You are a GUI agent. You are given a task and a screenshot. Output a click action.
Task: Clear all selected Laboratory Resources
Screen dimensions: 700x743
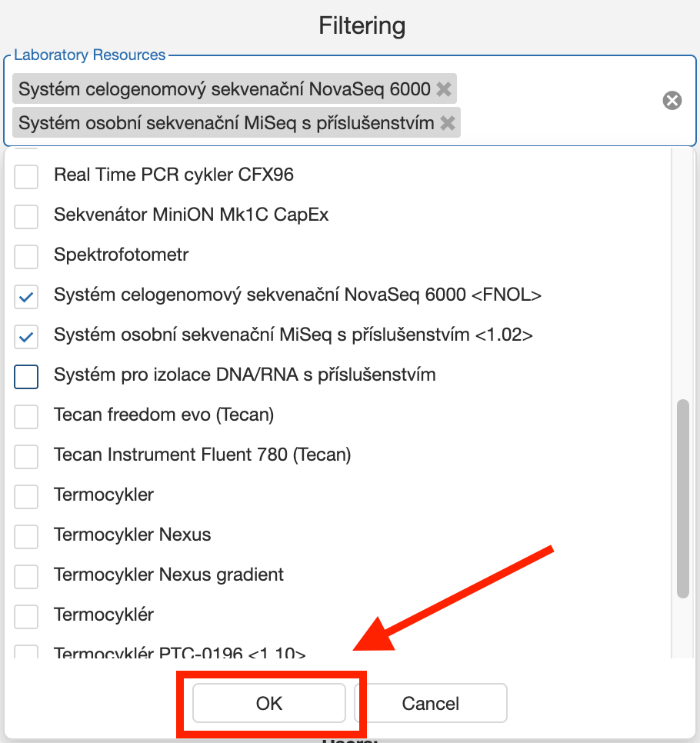point(672,101)
